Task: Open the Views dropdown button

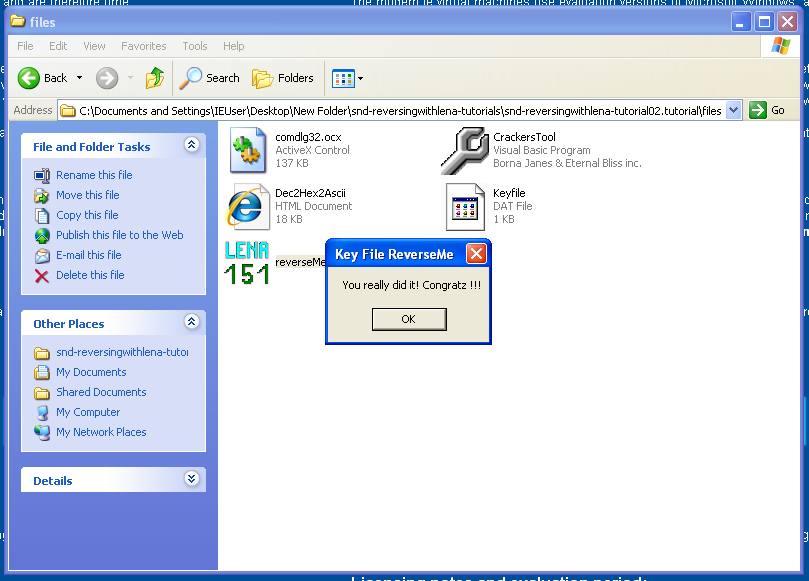Action: 348,78
